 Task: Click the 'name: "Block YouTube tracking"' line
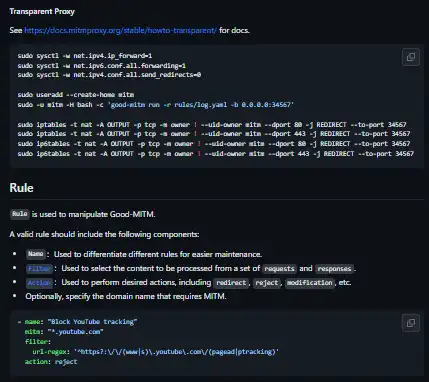[77, 322]
